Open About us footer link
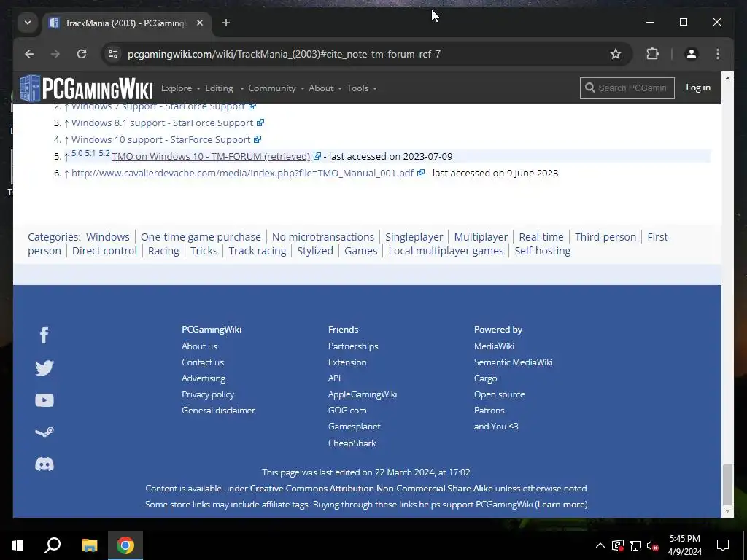 [199, 346]
